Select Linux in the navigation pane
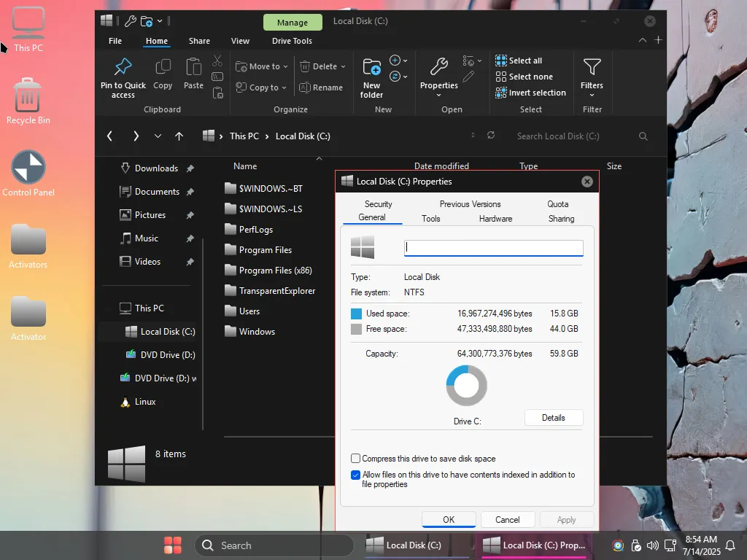Screen dimensions: 747x560 click(x=145, y=402)
